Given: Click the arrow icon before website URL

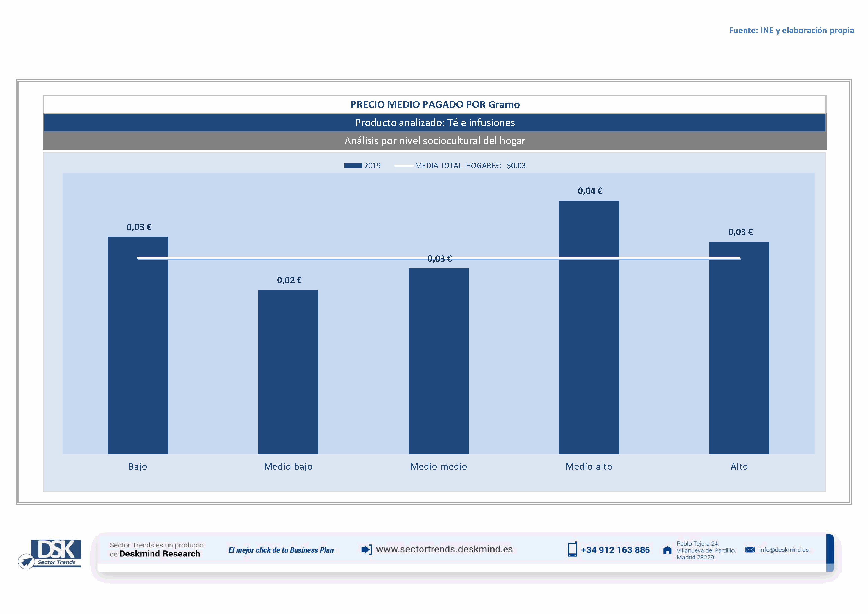Looking at the screenshot, I should coord(366,549).
